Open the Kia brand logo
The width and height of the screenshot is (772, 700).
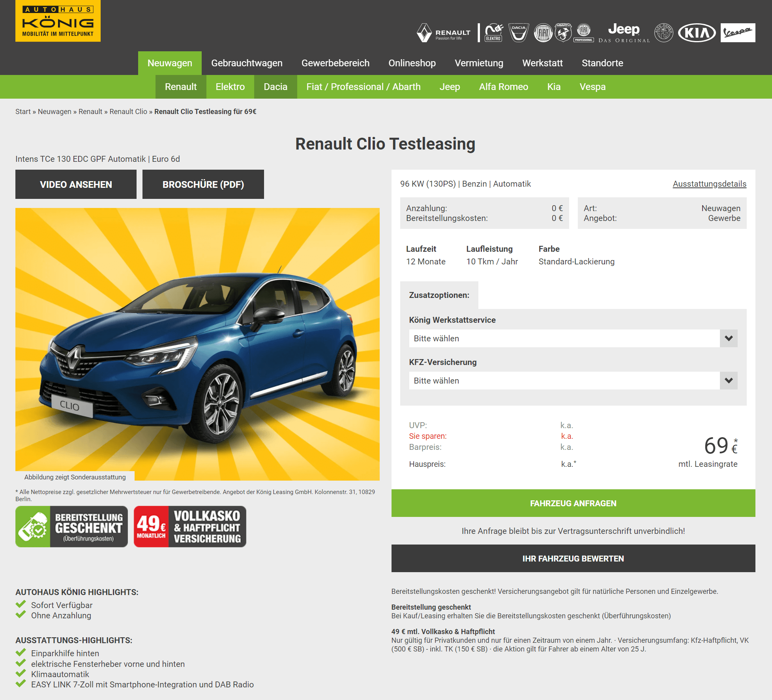[697, 33]
